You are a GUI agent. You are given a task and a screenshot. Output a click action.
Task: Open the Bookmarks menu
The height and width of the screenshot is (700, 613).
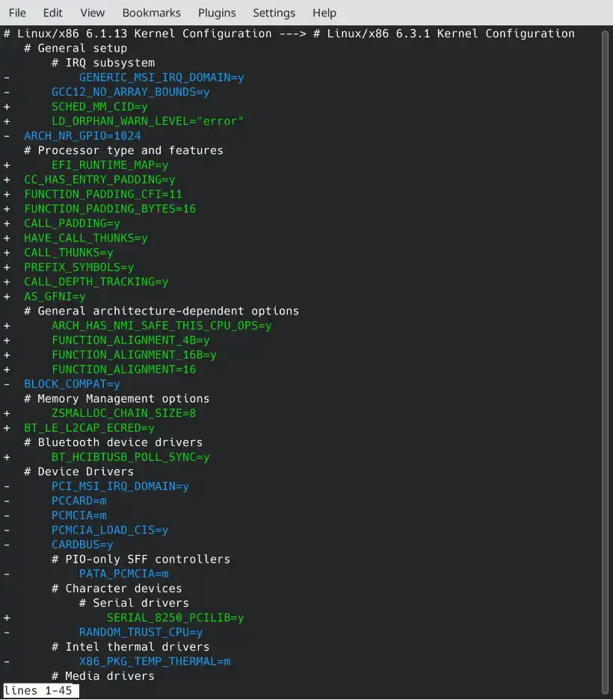[152, 13]
